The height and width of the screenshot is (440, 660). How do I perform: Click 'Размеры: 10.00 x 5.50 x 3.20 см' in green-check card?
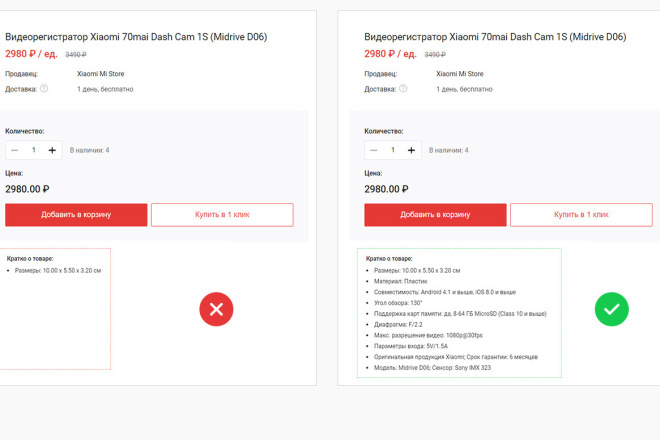click(417, 271)
